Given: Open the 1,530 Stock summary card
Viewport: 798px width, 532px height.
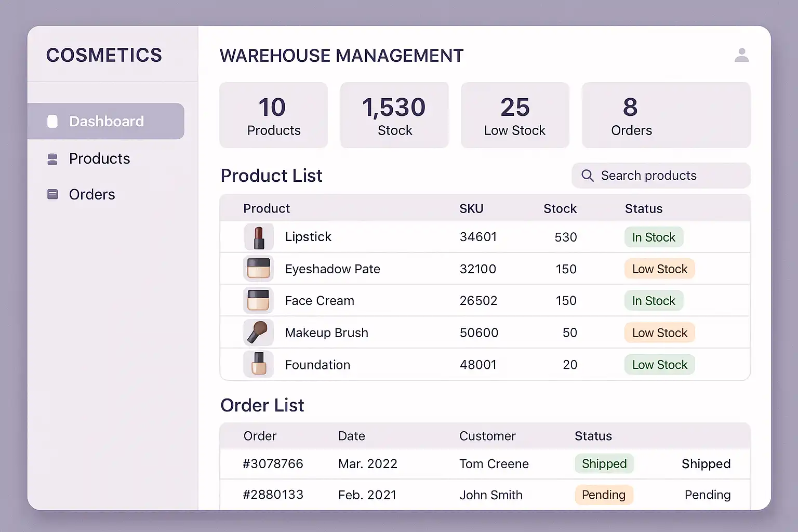Looking at the screenshot, I should pyautogui.click(x=394, y=115).
